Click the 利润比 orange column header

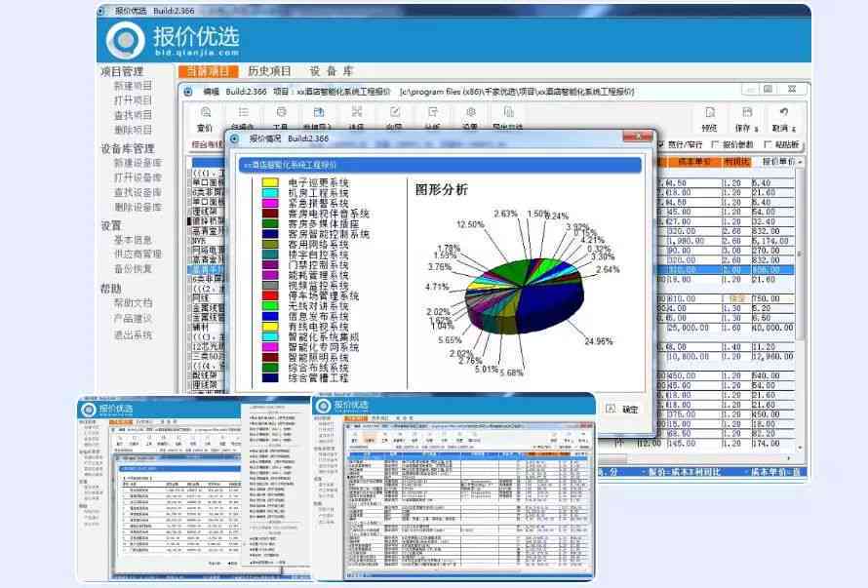(x=736, y=162)
